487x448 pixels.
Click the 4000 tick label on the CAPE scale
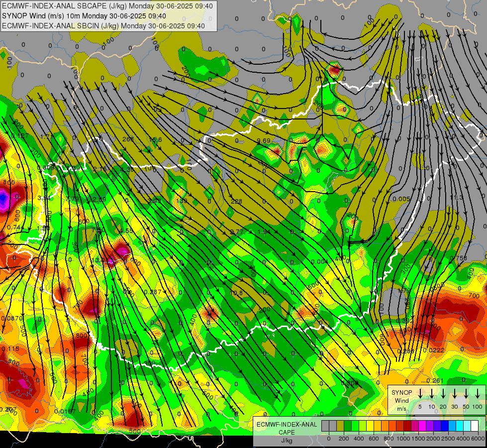coord(463,439)
